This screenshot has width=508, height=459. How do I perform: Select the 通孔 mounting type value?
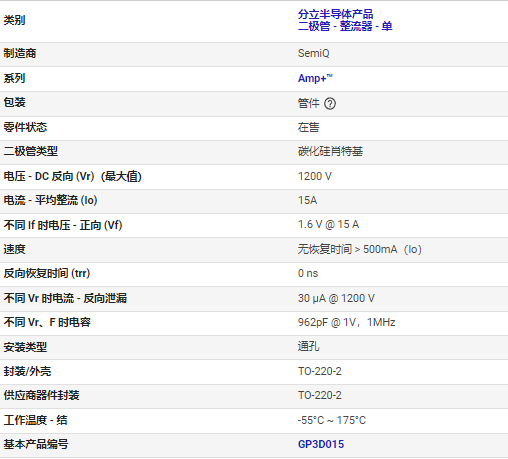coord(308,346)
